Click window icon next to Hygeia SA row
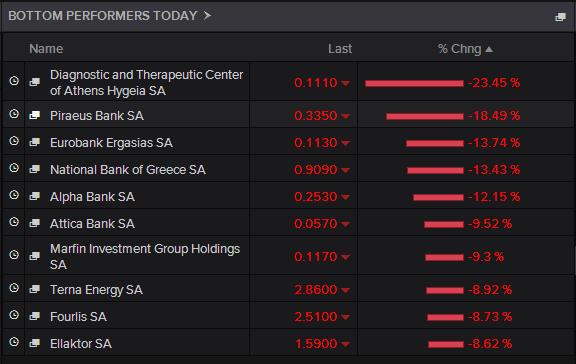The width and height of the screenshot is (576, 364). 35,82
